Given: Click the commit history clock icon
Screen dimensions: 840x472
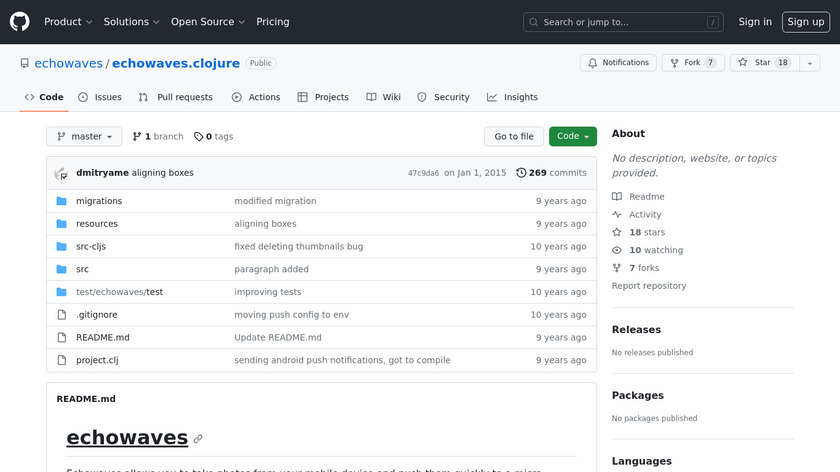Looking at the screenshot, I should coord(521,173).
